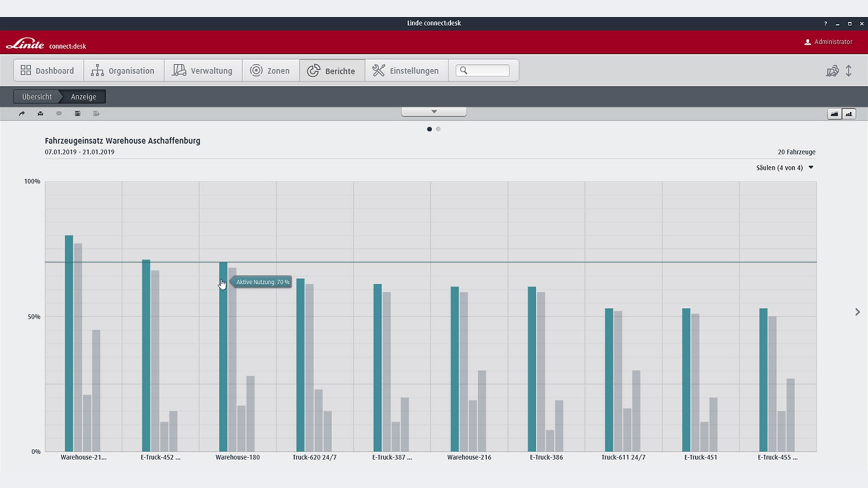Click the email report icon
The image size is (868, 488).
(x=59, y=113)
